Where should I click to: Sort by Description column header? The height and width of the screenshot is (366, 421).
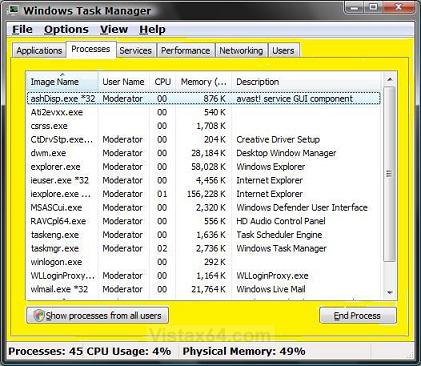click(306, 82)
